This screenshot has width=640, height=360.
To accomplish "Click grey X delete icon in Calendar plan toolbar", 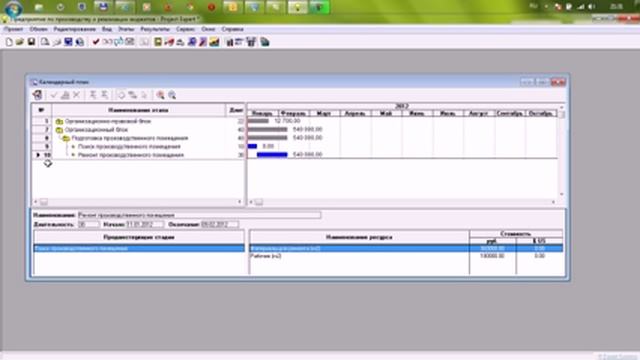I will (76, 95).
